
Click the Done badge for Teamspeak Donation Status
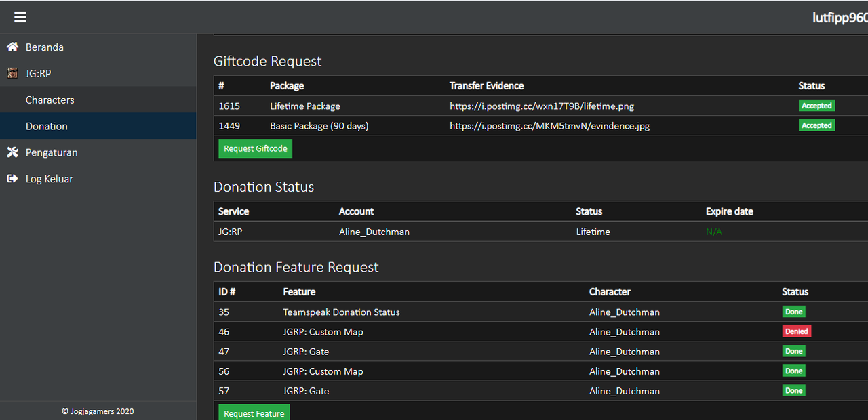coord(793,312)
